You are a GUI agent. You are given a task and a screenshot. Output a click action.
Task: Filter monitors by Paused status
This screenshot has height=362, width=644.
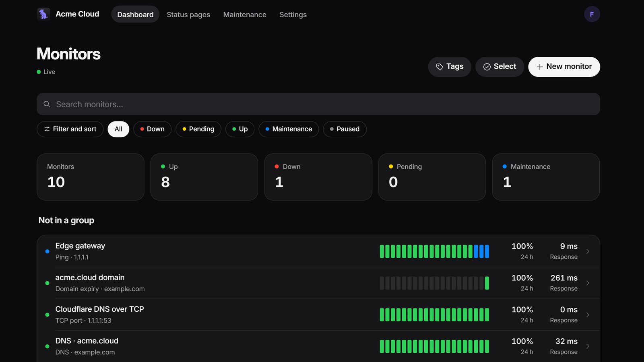[345, 129]
